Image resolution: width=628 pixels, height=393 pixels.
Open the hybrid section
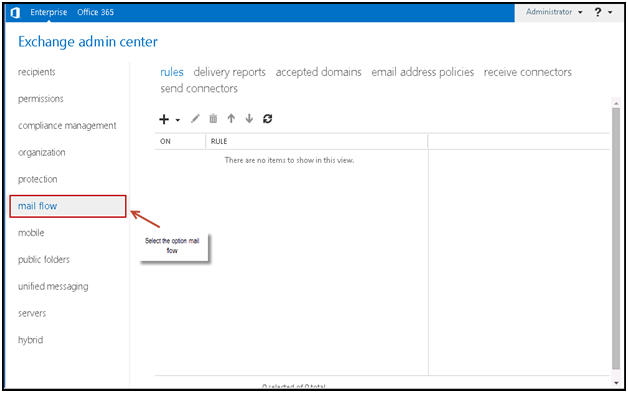tap(30, 340)
